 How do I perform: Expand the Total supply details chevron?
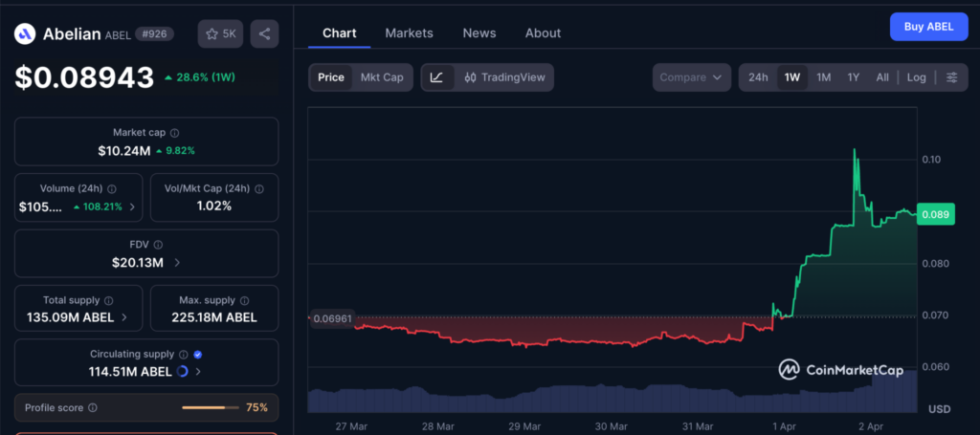[124, 317]
